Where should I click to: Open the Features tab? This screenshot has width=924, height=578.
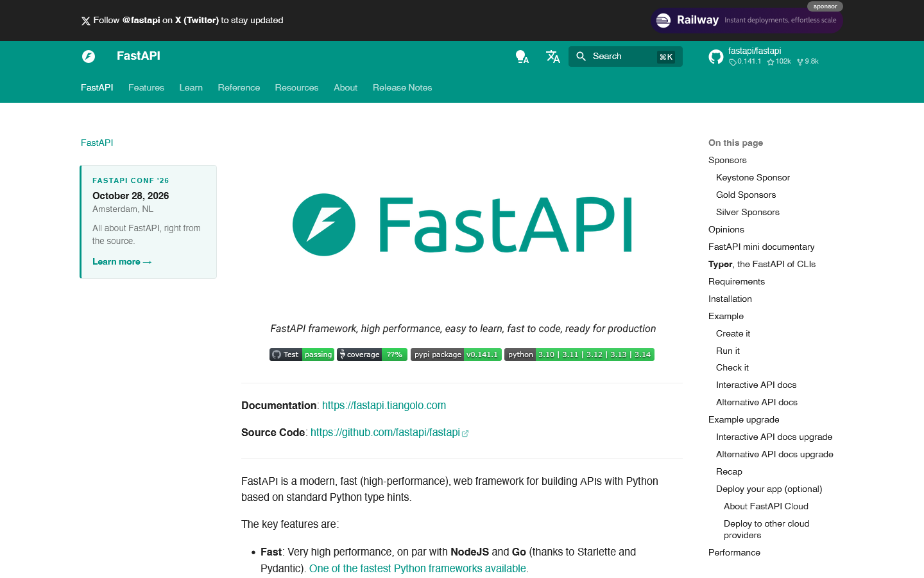146,87
